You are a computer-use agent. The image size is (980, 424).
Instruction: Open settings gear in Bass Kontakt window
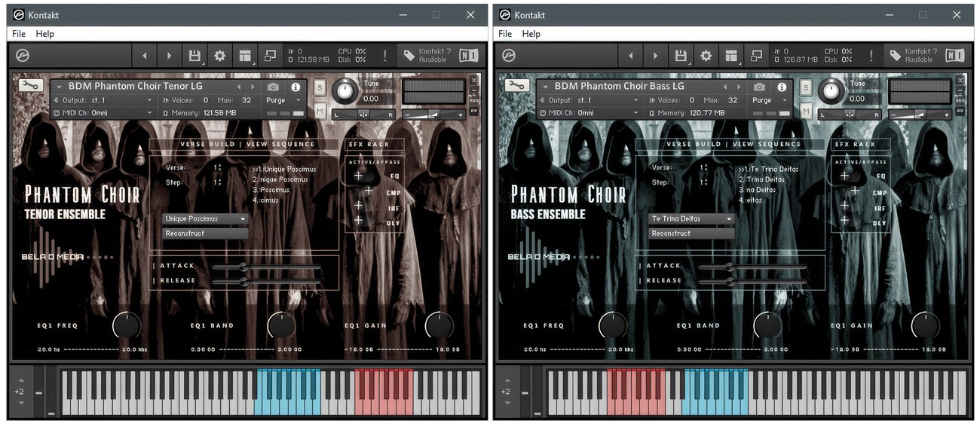tap(706, 56)
